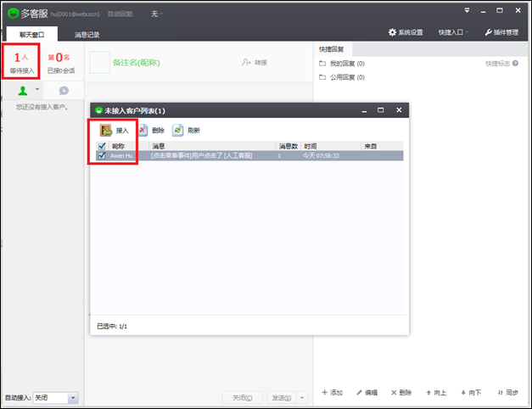Viewport: 532px width, 409px height.
Task: Toggle the select-all checkbox in the header
Action: [102, 146]
